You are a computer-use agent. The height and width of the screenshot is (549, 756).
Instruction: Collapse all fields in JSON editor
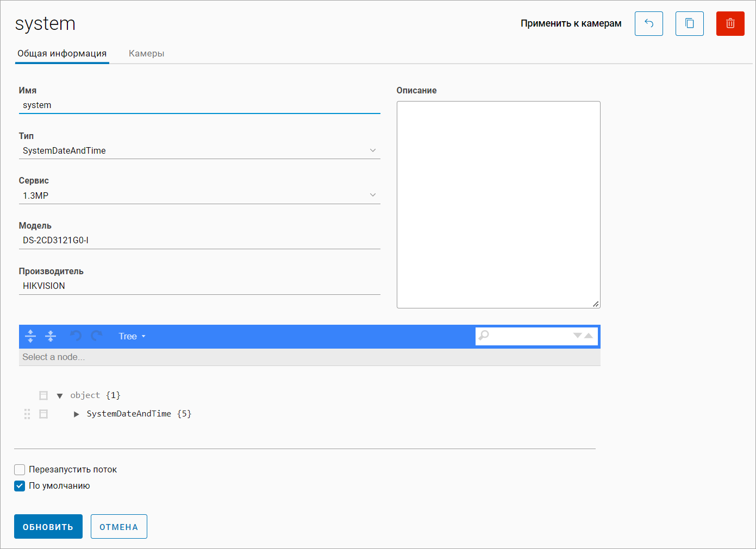point(51,336)
